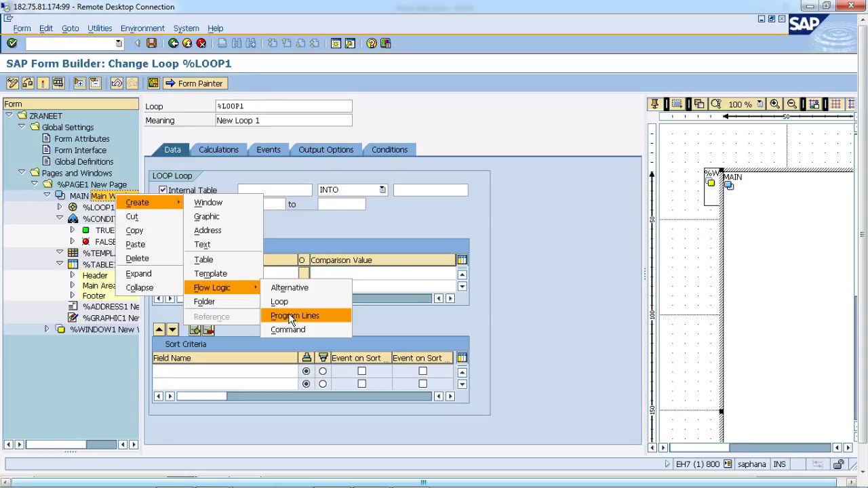This screenshot has height=488, width=868.
Task: Click the Form Painter button
Action: (194, 83)
